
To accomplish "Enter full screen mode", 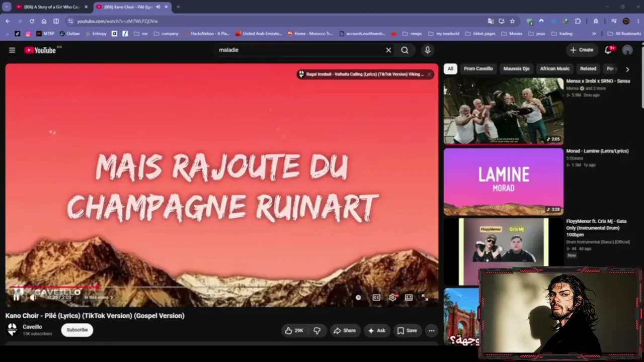I will 425,297.
